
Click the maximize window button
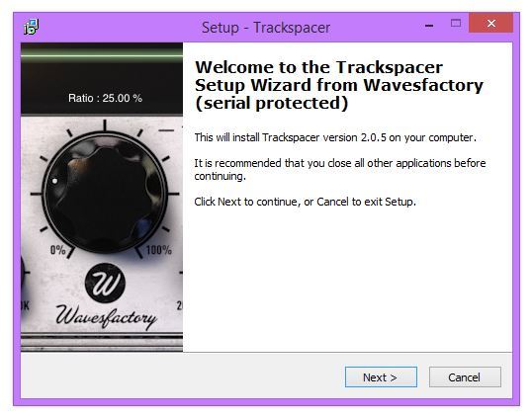pyautogui.click(x=455, y=23)
